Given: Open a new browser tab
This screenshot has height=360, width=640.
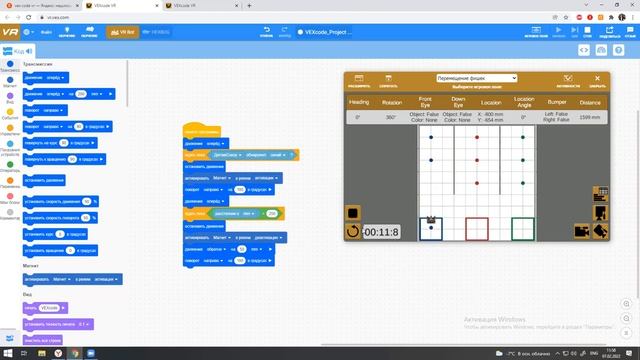Looking at the screenshot, I should coord(249,6).
